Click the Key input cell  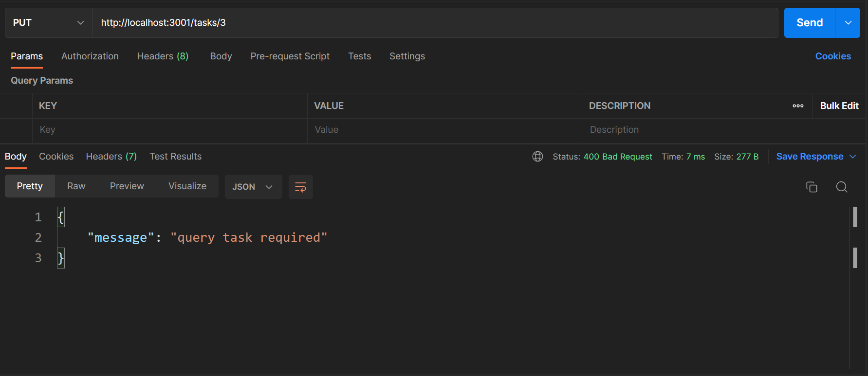point(170,130)
